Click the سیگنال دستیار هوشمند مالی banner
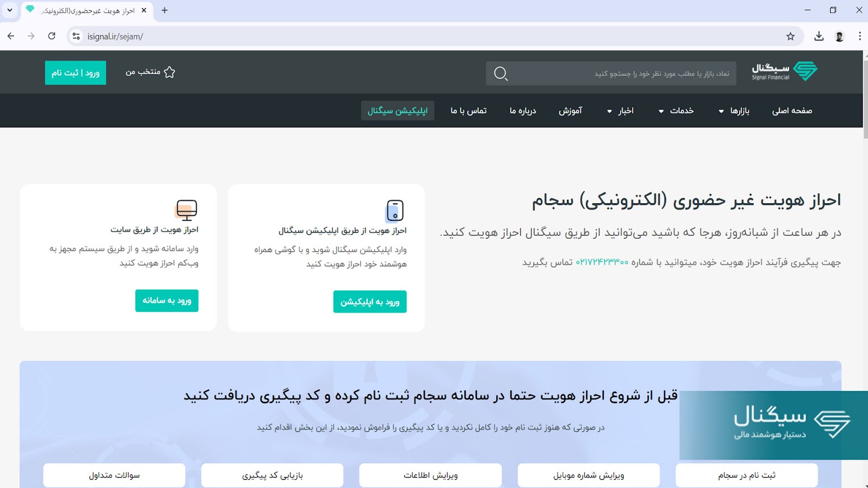The image size is (868, 488). pos(774,425)
